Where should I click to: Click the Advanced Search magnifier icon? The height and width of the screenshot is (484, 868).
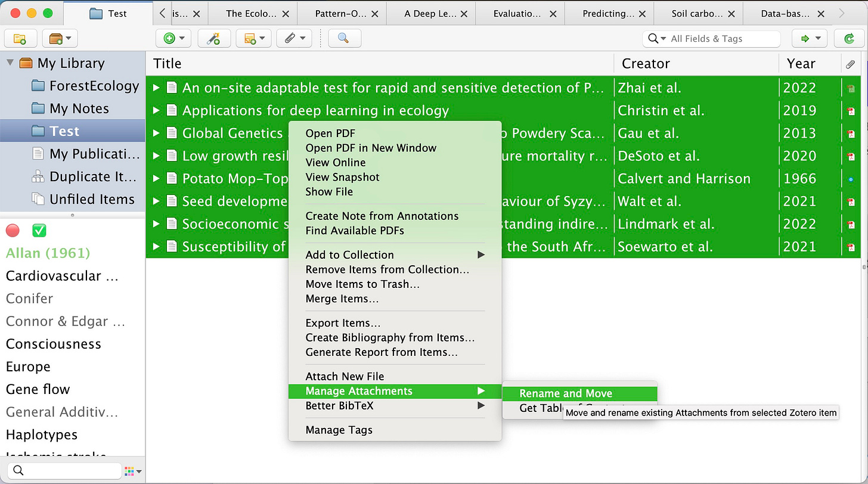pos(343,39)
